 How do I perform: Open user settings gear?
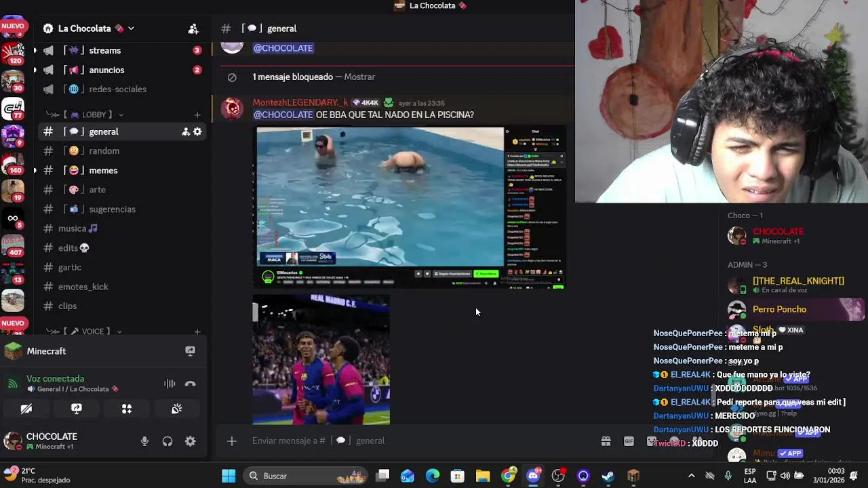tap(191, 441)
